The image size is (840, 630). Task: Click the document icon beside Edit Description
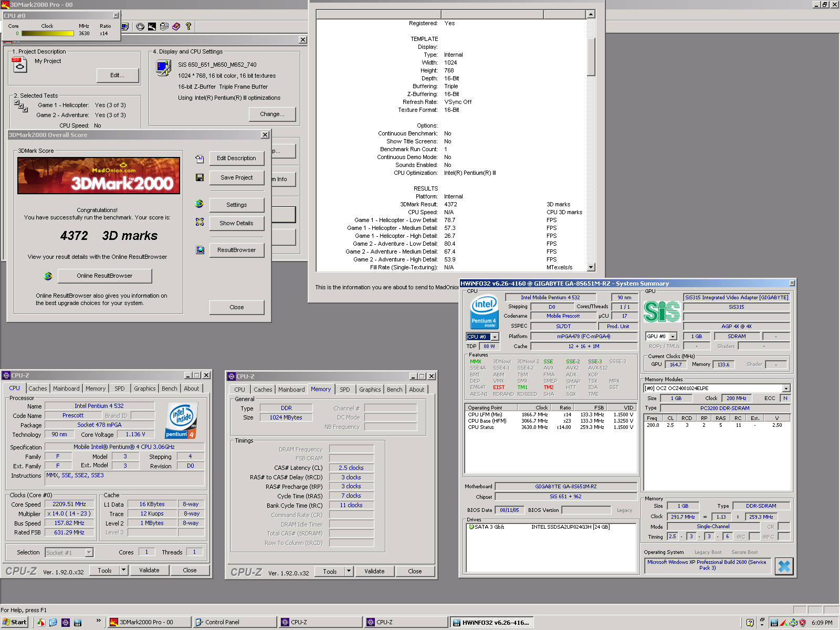coord(199,159)
